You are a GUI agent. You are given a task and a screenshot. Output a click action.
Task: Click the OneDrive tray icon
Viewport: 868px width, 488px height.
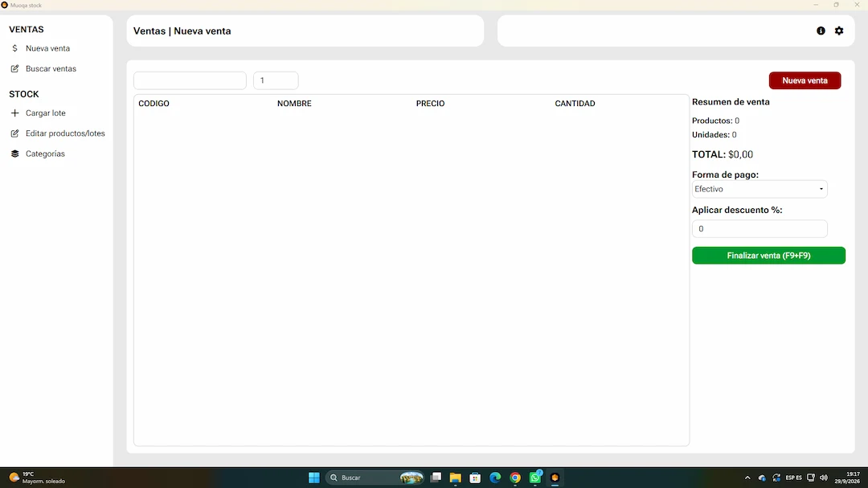[762, 478]
